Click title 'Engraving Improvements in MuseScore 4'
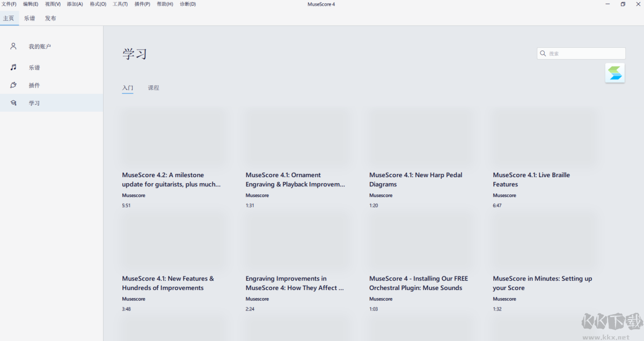Screen dimensions: 644x341 coord(295,283)
